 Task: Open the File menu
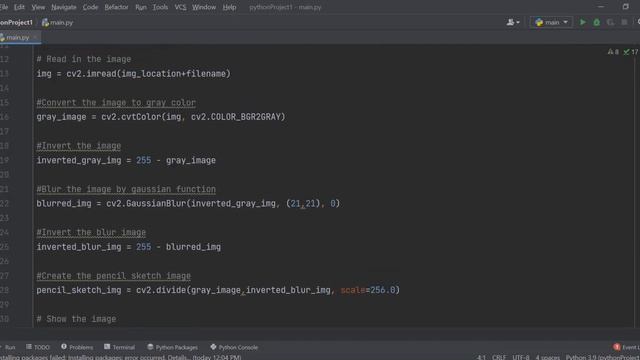click(x=4, y=7)
